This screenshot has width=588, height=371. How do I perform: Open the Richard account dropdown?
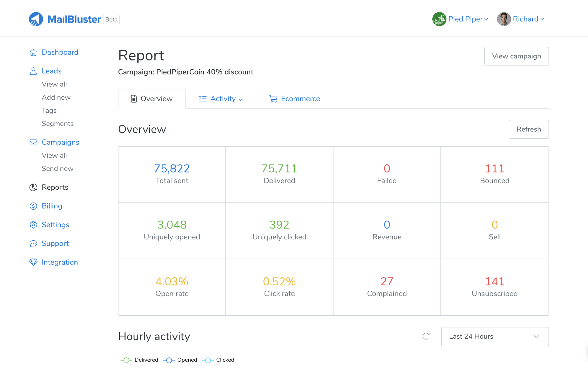[521, 19]
